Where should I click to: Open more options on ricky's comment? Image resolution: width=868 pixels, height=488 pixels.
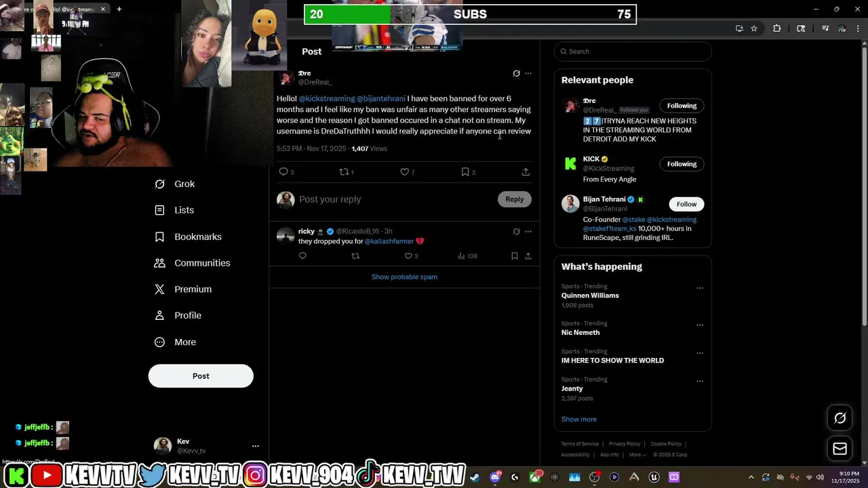tap(528, 232)
